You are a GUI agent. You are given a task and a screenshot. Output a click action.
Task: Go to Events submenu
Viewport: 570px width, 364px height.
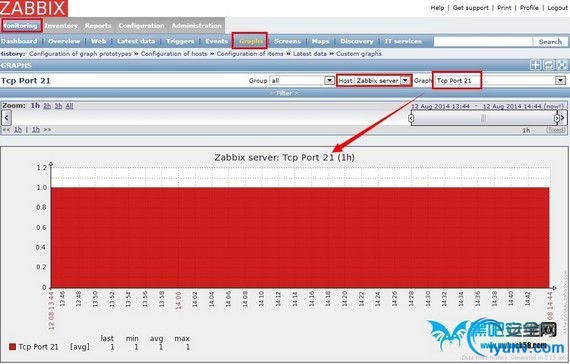pos(216,41)
